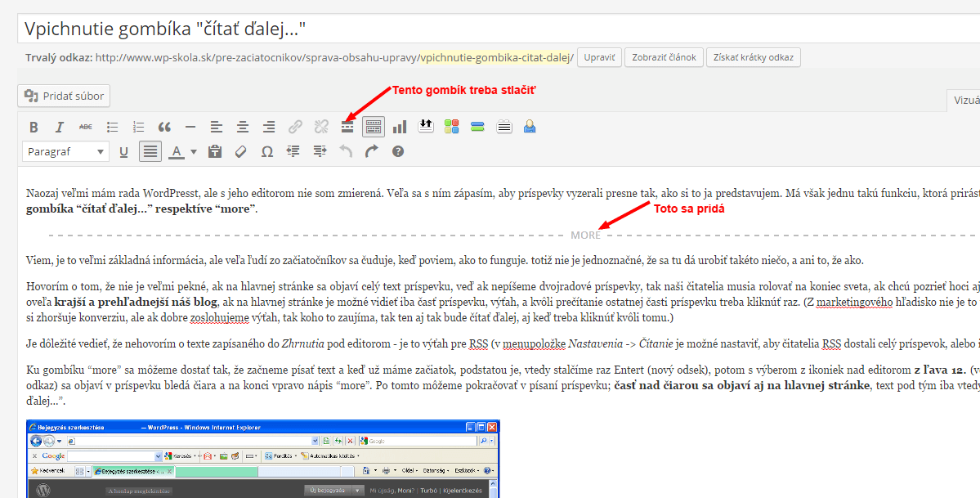This screenshot has height=498, width=980.
Task: Click the up-down arrows plugin icon
Action: tap(426, 126)
